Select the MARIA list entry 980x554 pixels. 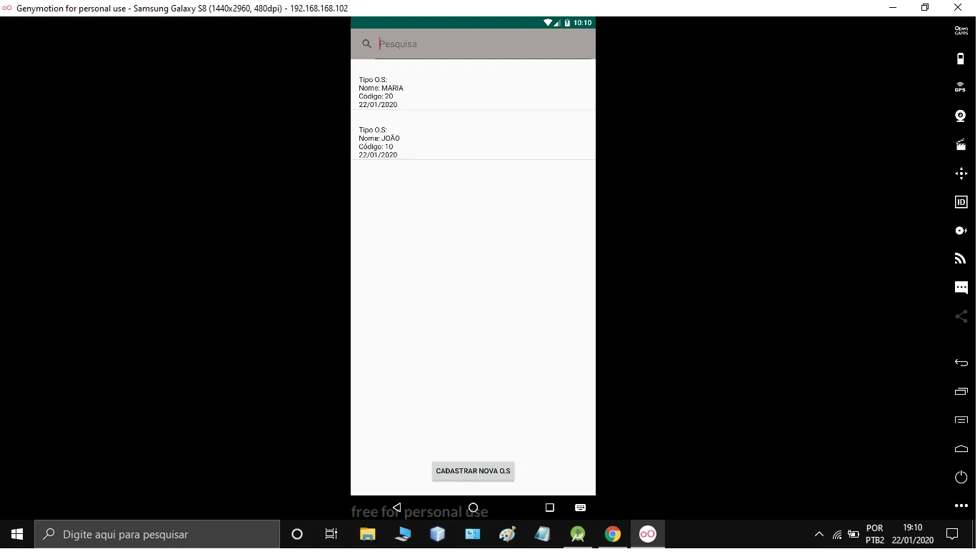pos(473,92)
